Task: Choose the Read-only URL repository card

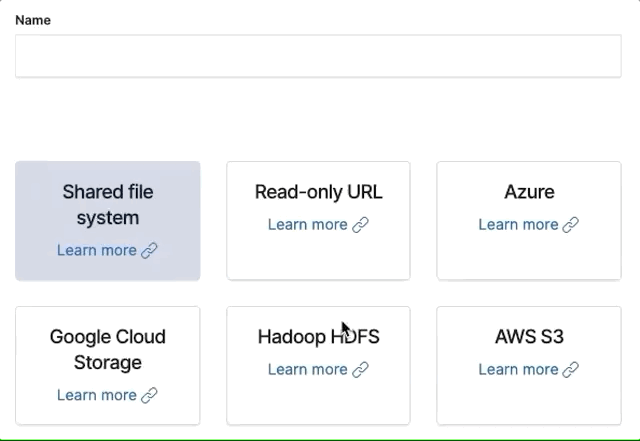Action: point(318,192)
